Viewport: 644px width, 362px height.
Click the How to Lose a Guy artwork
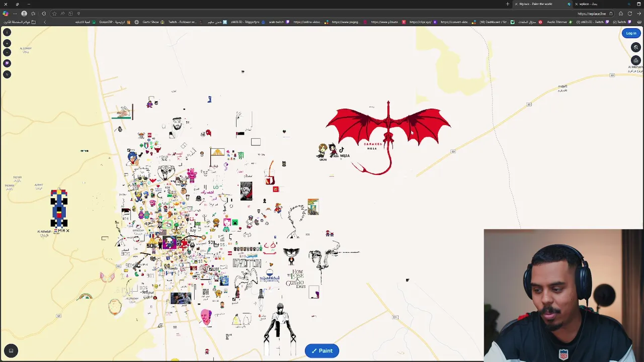coord(296,278)
